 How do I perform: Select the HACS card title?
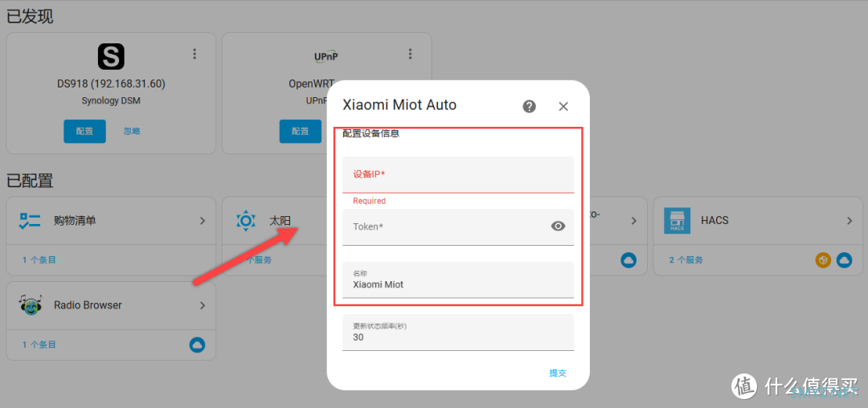[714, 221]
